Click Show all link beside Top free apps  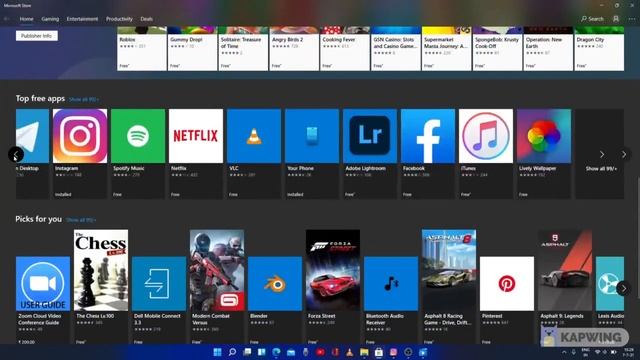click(84, 99)
